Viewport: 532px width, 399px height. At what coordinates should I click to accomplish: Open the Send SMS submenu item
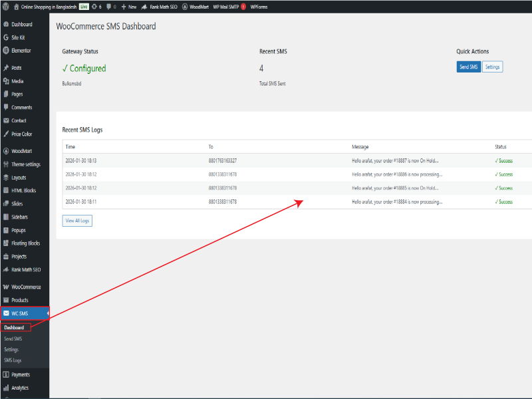click(13, 338)
